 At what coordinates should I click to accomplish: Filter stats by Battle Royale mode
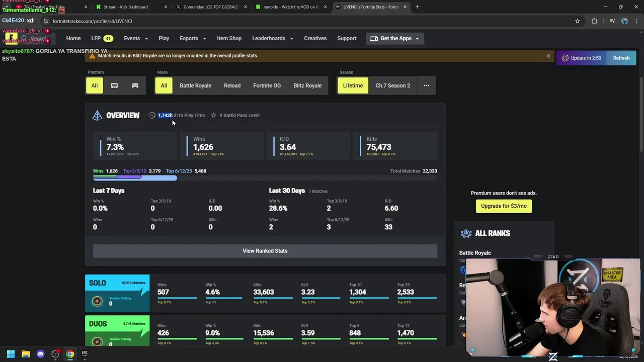pos(195,85)
